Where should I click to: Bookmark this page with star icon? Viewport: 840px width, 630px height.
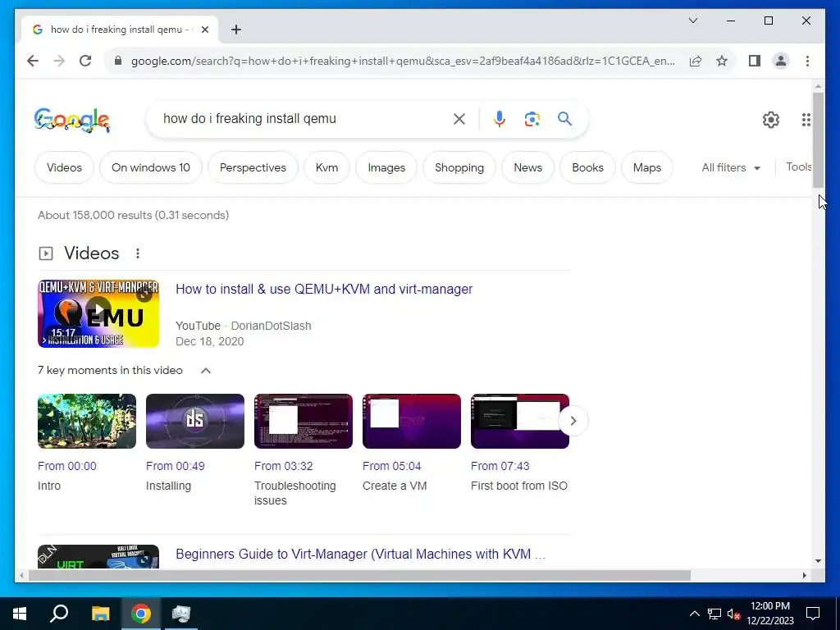click(x=722, y=61)
